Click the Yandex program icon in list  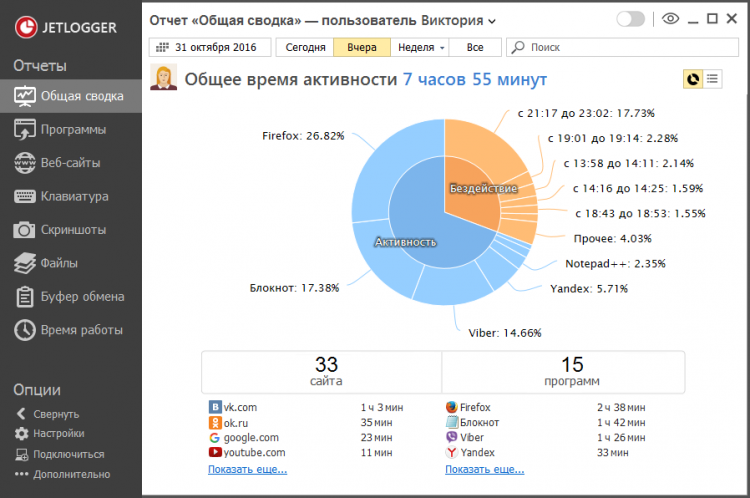coord(452,452)
